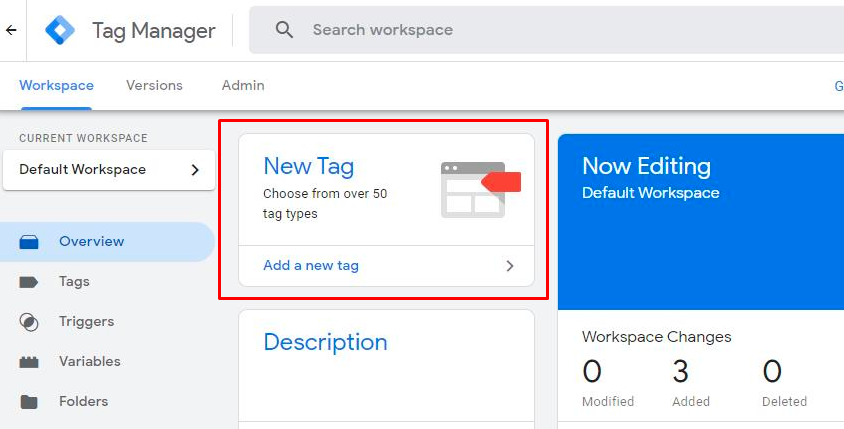Image resolution: width=844 pixels, height=429 pixels.
Task: Switch to the Admin tab
Action: click(243, 86)
